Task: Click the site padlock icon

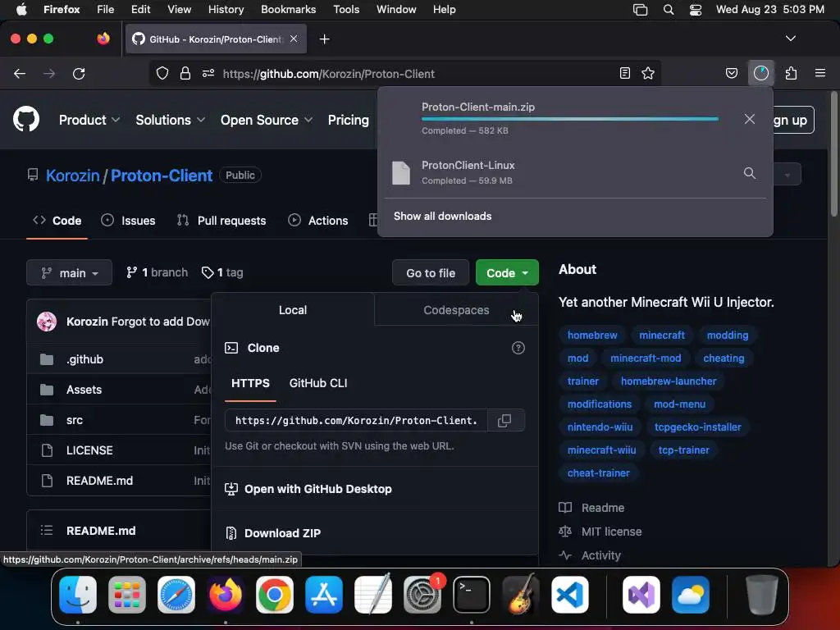Action: click(x=185, y=73)
